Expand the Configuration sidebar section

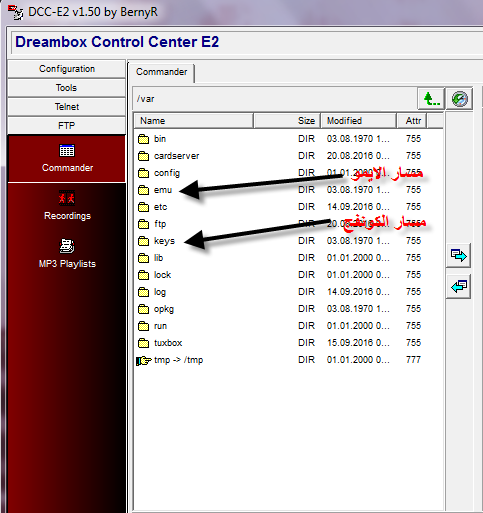[67, 69]
